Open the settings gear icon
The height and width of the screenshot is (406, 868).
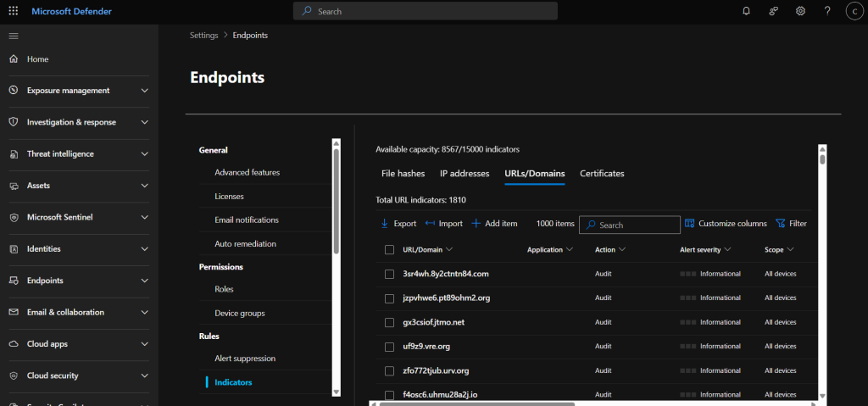point(800,11)
